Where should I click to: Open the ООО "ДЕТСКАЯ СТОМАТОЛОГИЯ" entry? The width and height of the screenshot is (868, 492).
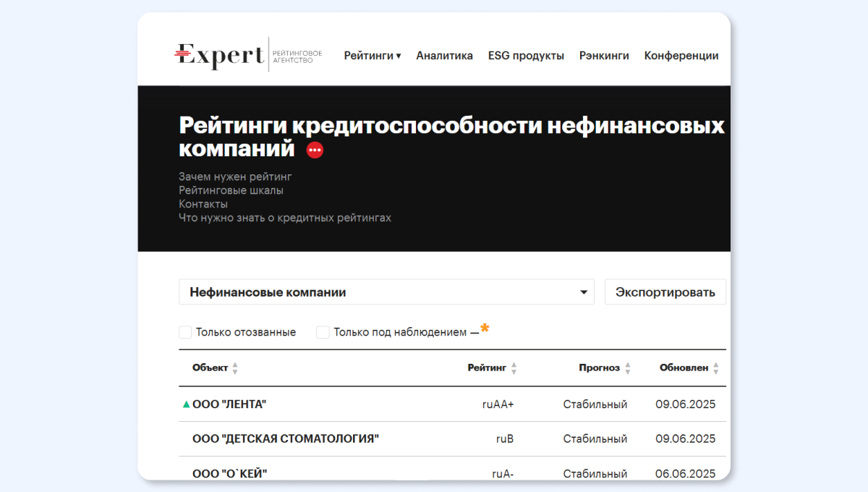(286, 439)
